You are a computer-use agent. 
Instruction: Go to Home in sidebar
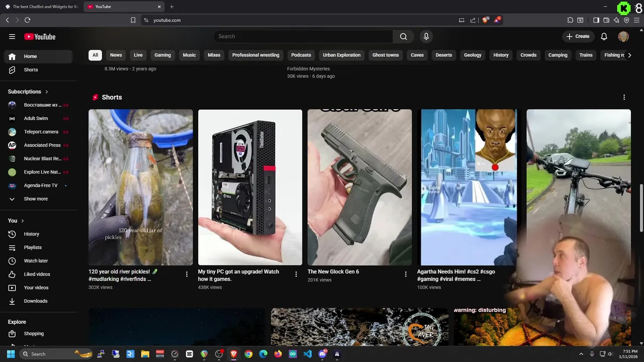tap(39, 56)
